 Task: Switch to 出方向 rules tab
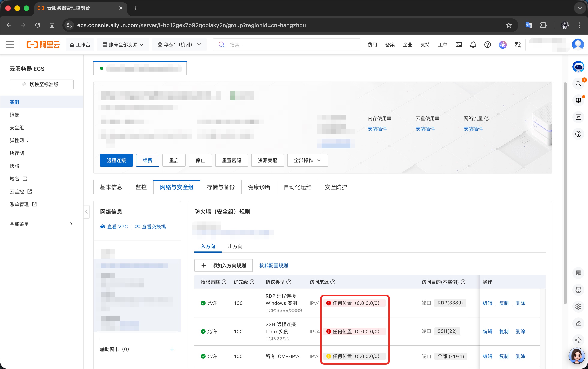(235, 246)
